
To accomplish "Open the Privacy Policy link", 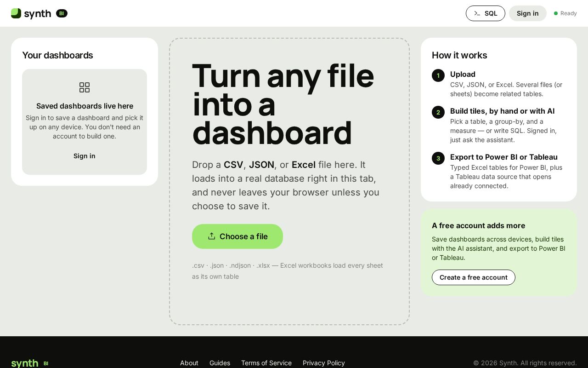I will (x=324, y=363).
